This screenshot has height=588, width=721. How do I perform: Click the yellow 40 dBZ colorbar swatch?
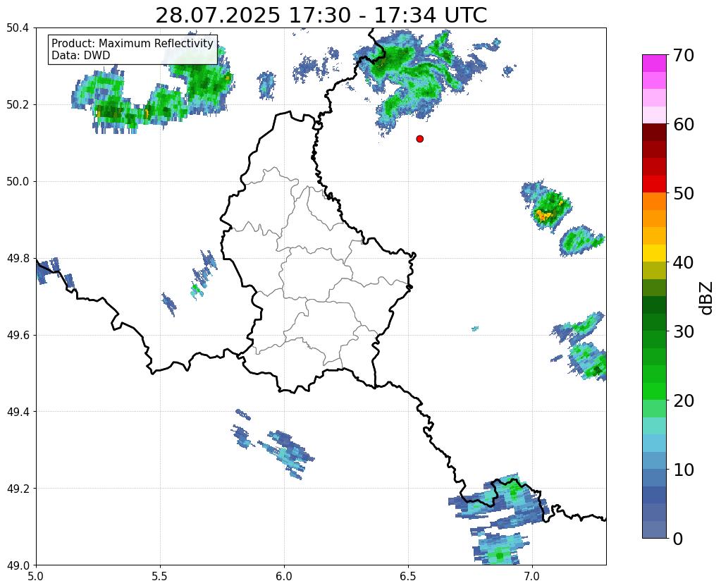[654, 253]
